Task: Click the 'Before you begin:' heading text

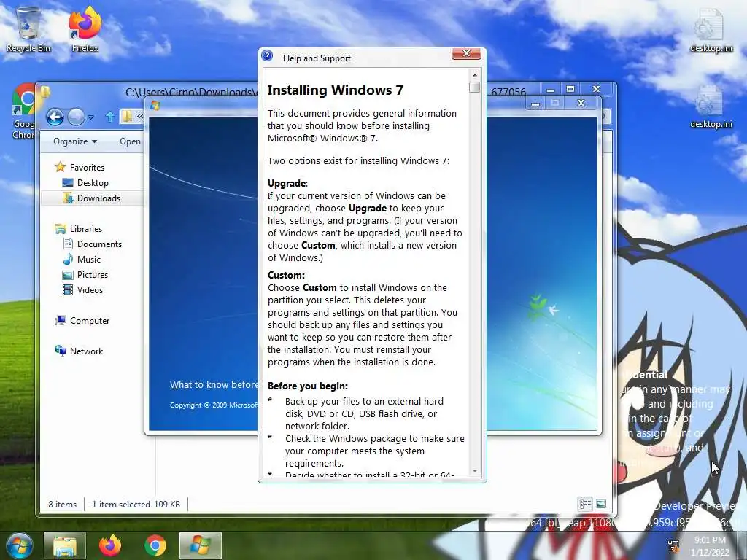Action: pyautogui.click(x=308, y=386)
